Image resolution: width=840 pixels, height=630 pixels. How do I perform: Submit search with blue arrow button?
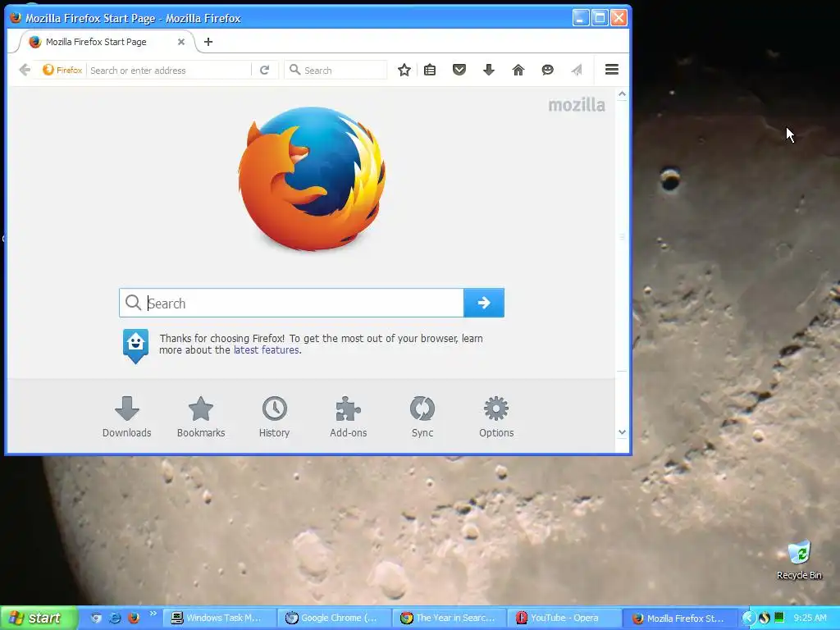(x=484, y=303)
